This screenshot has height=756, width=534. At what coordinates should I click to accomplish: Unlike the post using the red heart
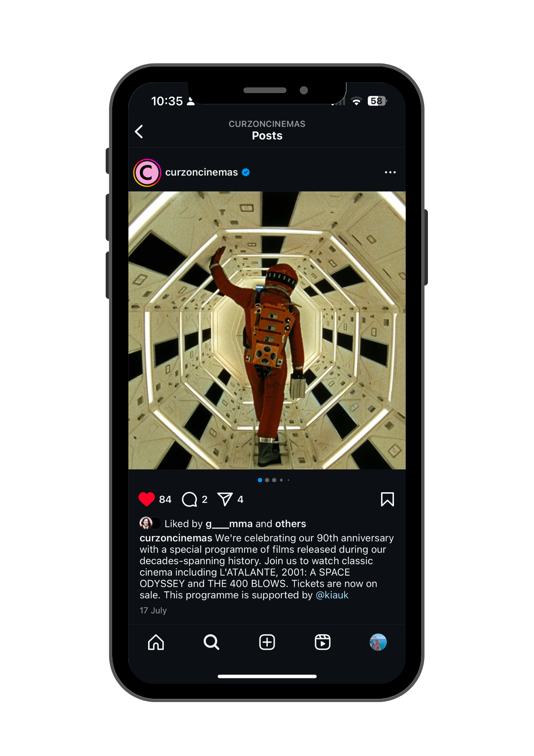coord(147,499)
